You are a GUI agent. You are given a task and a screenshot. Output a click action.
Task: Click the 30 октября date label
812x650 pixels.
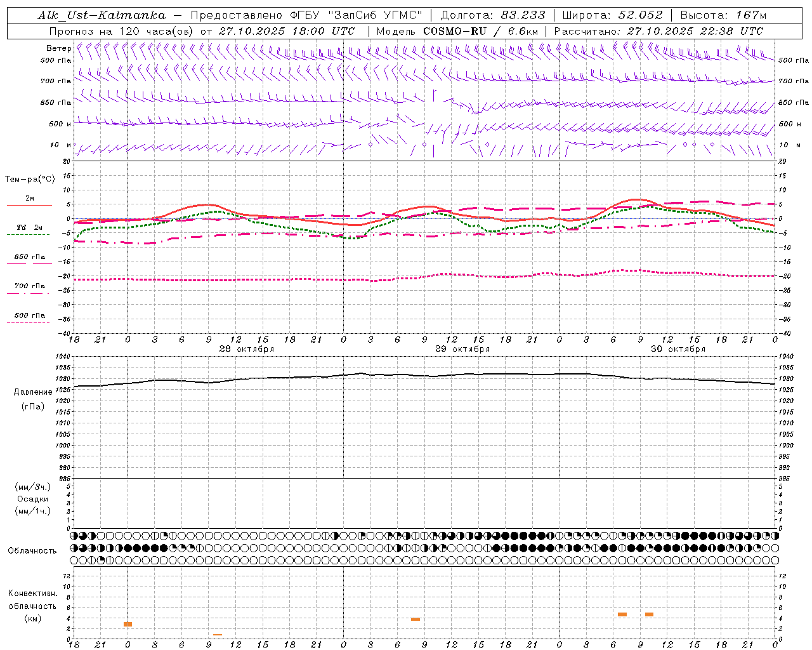pos(678,349)
